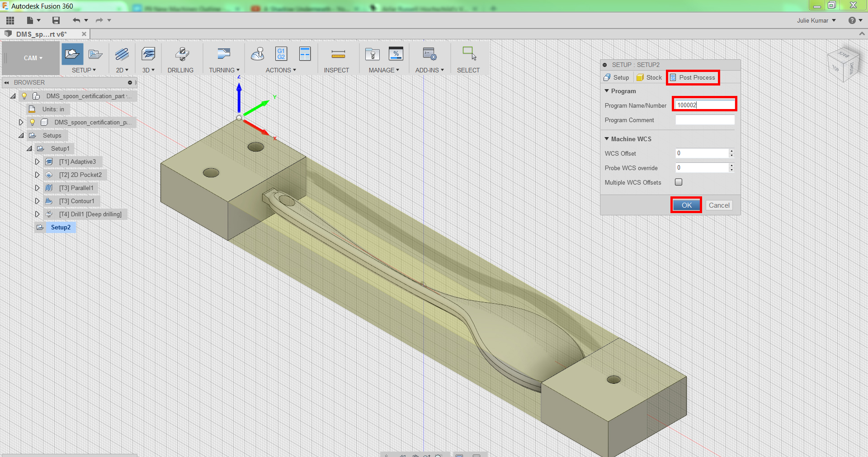This screenshot has width=868, height=457.
Task: Collapse the Machine WCS section
Action: click(x=607, y=139)
